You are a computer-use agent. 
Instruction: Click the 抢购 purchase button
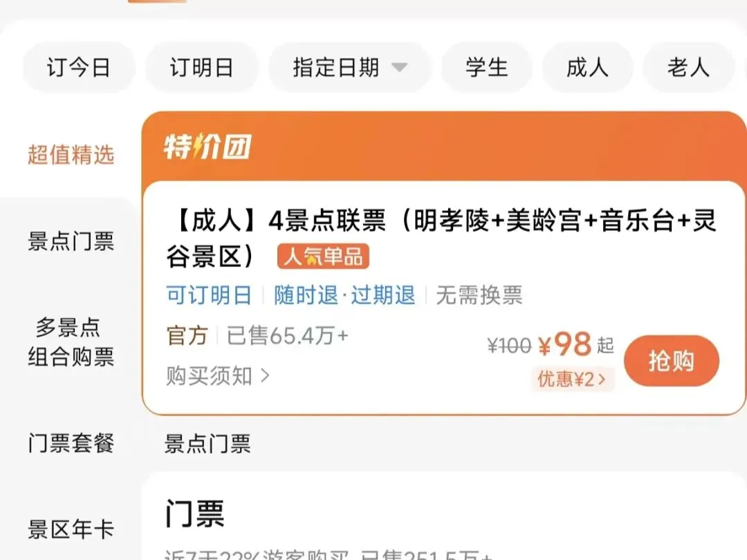click(x=671, y=360)
